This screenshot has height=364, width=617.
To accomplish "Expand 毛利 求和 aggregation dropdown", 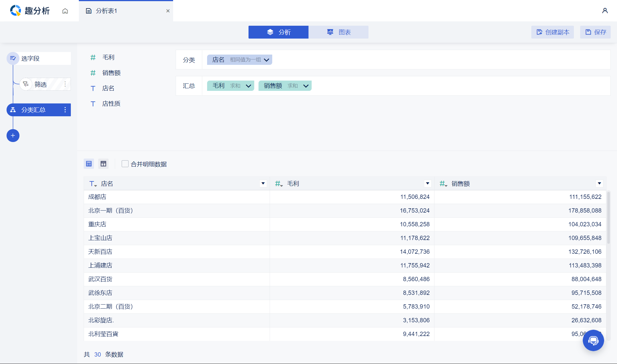I will (x=249, y=86).
